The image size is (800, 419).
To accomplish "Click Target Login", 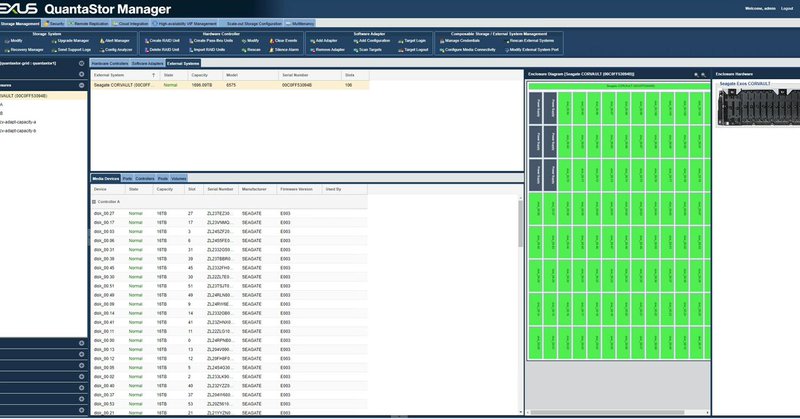I will tap(412, 41).
